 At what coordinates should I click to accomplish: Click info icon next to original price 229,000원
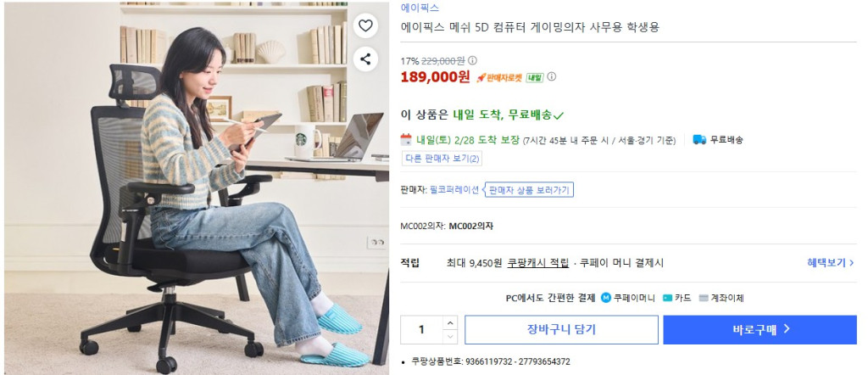[x=473, y=61]
